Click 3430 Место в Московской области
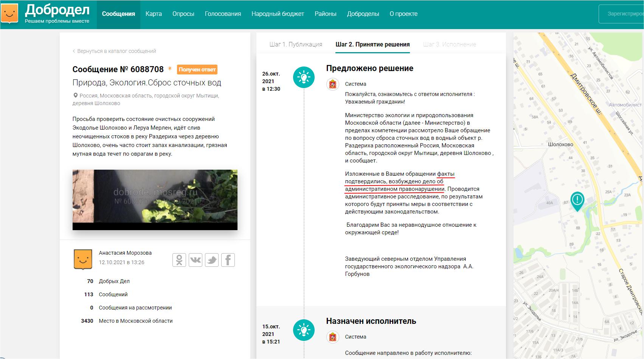This screenshot has height=359, width=644. [x=127, y=321]
